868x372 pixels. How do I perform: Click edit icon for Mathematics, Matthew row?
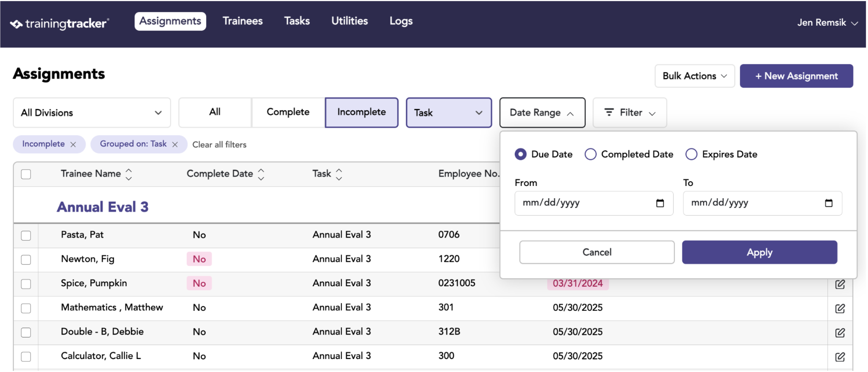[840, 308]
